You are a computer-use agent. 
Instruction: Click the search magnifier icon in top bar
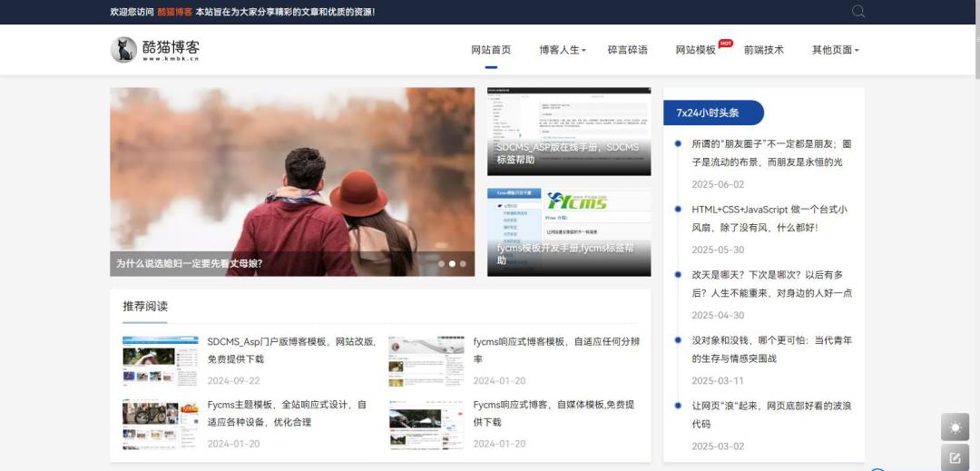point(858,12)
